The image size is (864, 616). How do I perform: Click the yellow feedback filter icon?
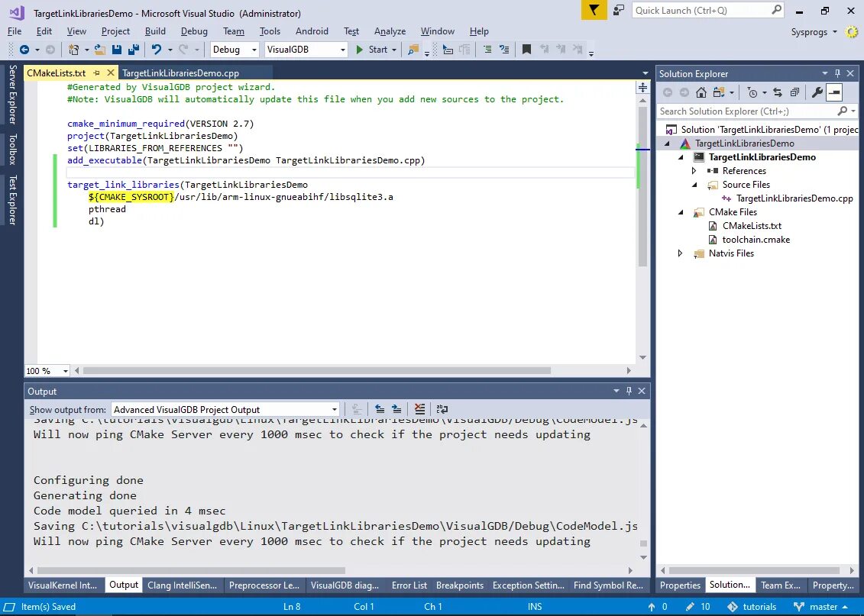click(x=594, y=11)
